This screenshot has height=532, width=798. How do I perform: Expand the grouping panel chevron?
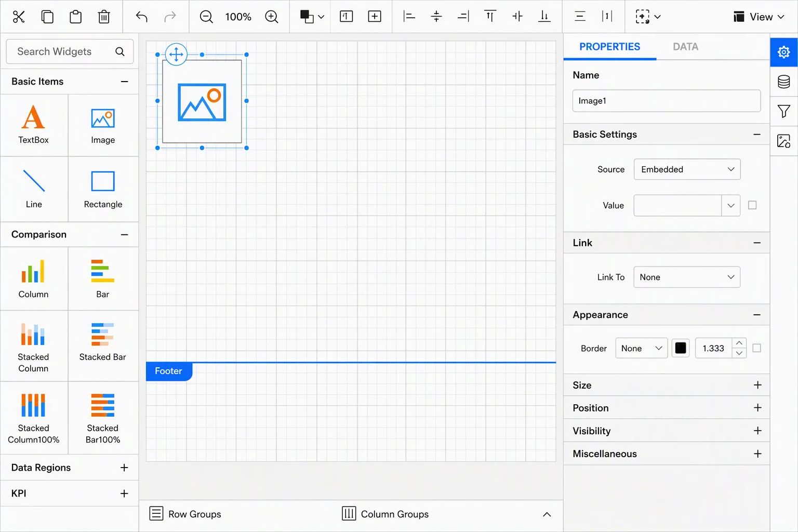[547, 514]
